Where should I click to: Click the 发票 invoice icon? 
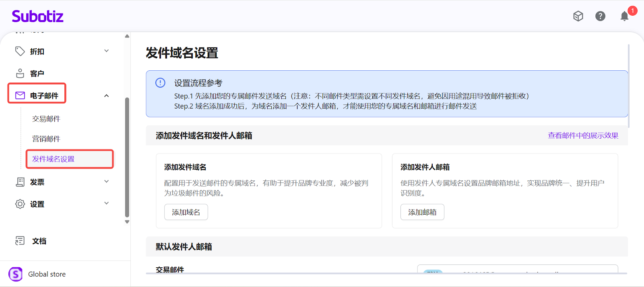pos(20,182)
